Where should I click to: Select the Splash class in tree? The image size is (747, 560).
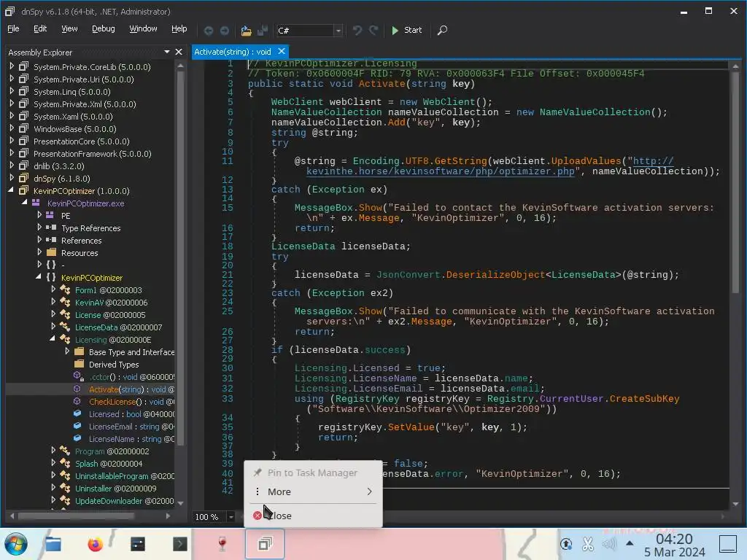pyautogui.click(x=109, y=463)
